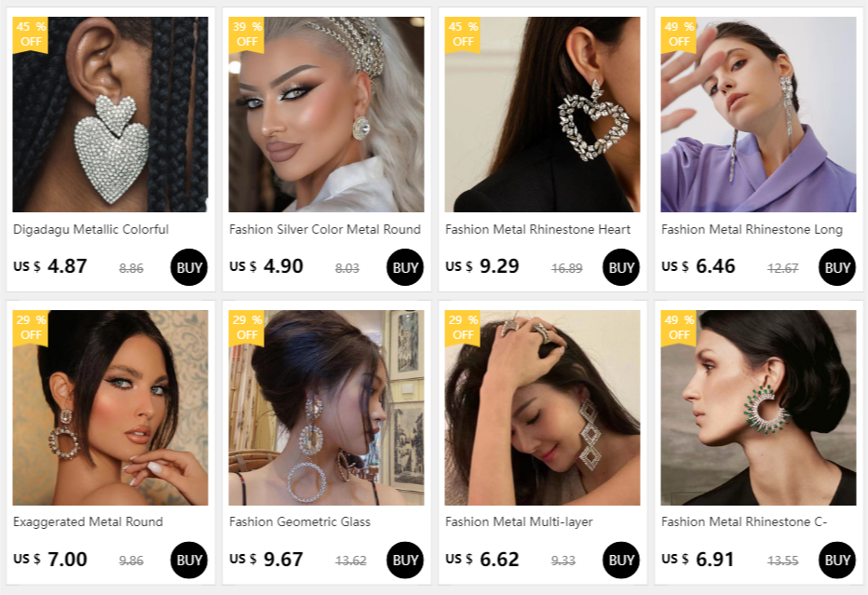View the multi-layer diamond-shaped earring photo

(542, 407)
